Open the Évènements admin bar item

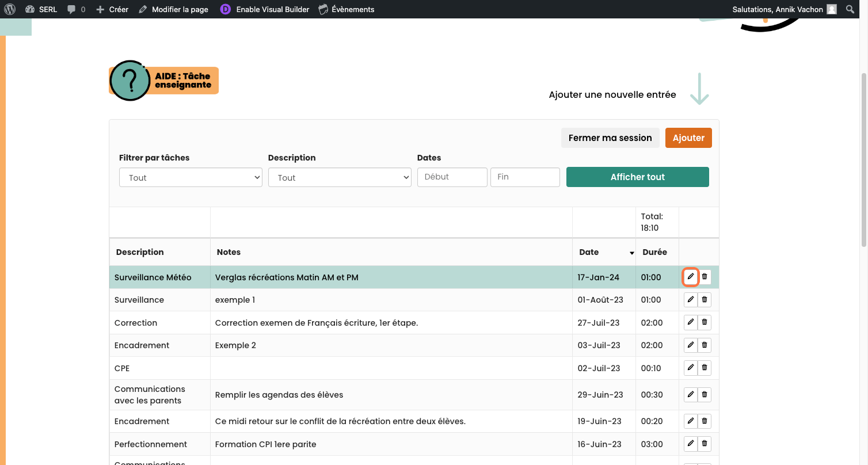click(x=347, y=9)
